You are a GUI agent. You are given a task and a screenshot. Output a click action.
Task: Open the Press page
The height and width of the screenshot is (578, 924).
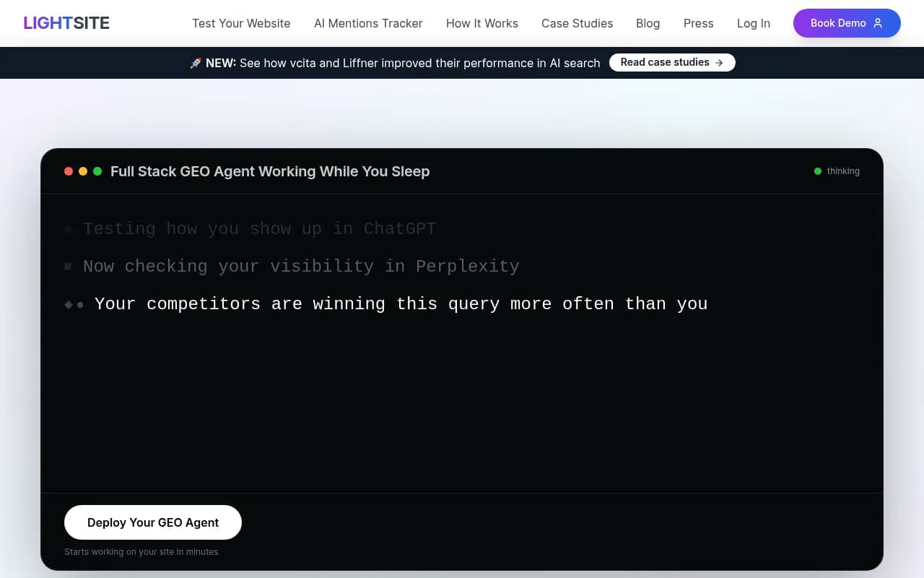pos(698,23)
